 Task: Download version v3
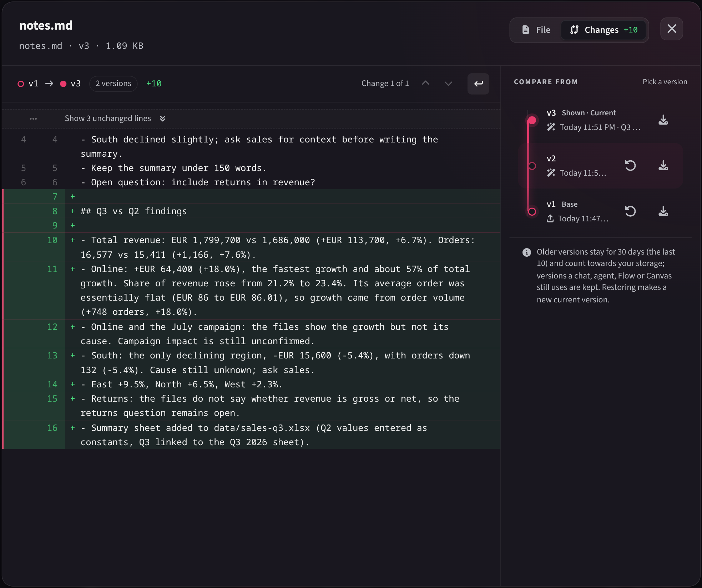pos(663,120)
